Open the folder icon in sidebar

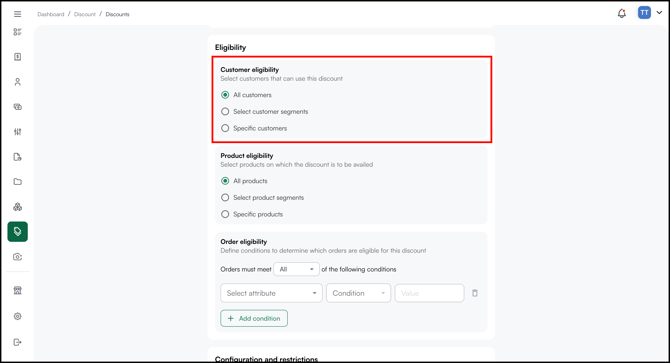(18, 182)
